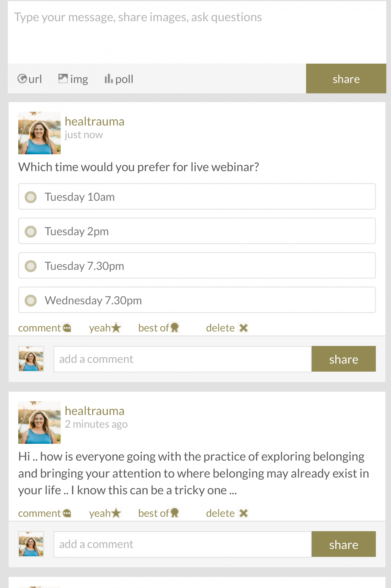Viewport: 391px width, 588px height.
Task: Open healtrauma profile from poll post
Action: 94,121
